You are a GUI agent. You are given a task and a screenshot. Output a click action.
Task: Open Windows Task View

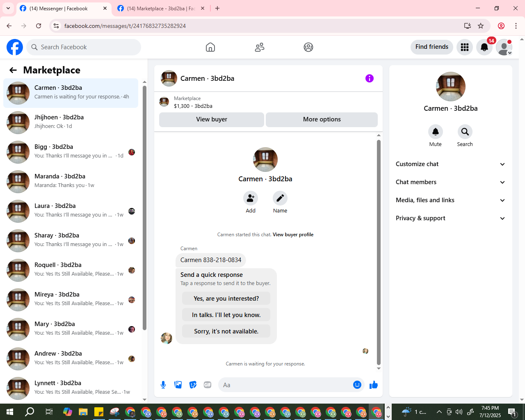(x=49, y=412)
